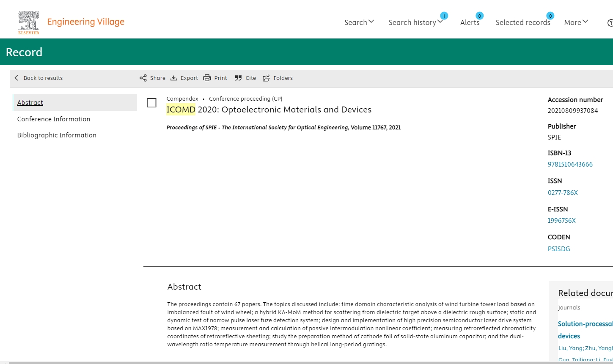
Task: Click the Record page heading
Action: pyautogui.click(x=24, y=52)
